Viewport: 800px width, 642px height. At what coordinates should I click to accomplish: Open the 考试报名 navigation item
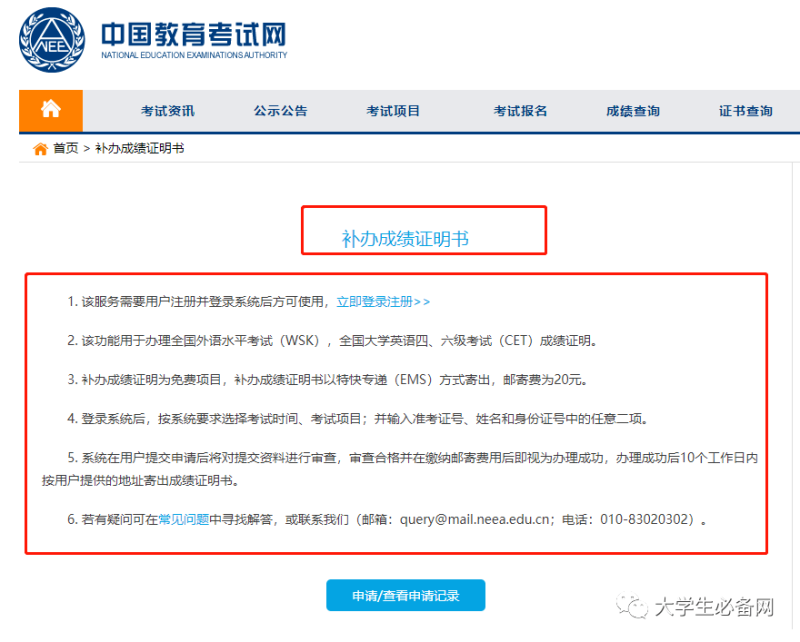click(520, 111)
